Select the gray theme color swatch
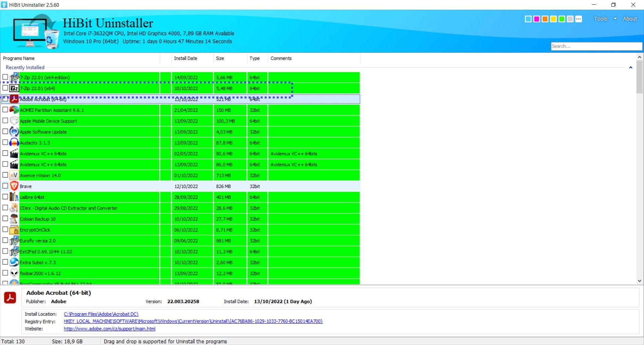 (570, 19)
